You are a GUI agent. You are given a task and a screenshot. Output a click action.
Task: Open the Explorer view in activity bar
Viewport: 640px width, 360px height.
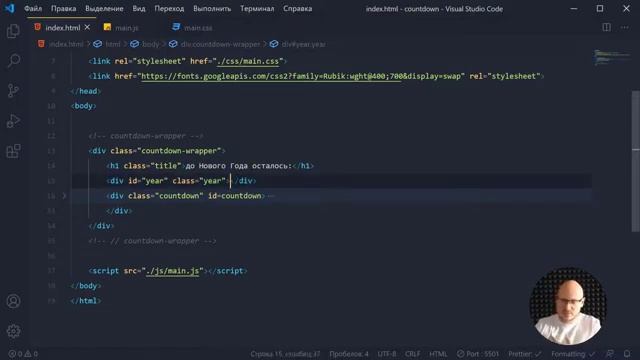pyautogui.click(x=13, y=31)
